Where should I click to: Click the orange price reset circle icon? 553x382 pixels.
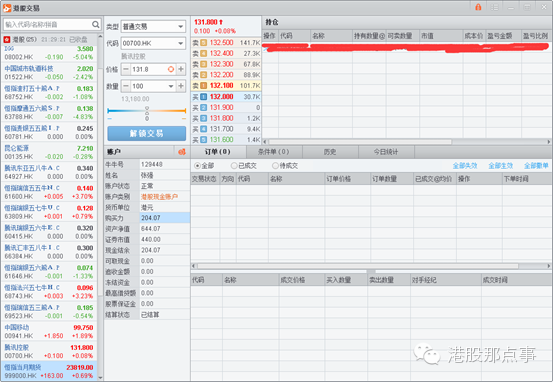click(x=171, y=69)
